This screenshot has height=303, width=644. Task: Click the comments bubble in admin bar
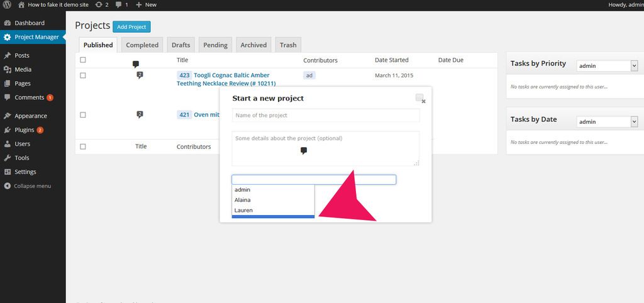click(119, 4)
